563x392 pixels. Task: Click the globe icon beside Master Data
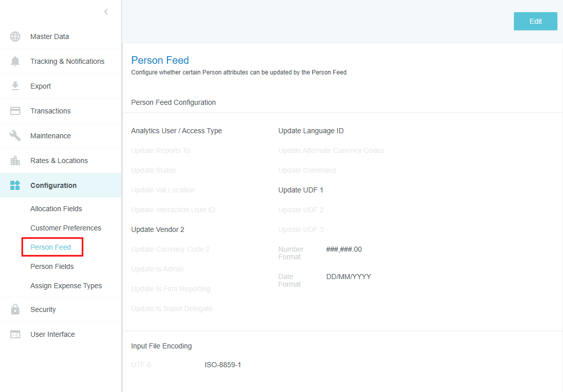(15, 36)
